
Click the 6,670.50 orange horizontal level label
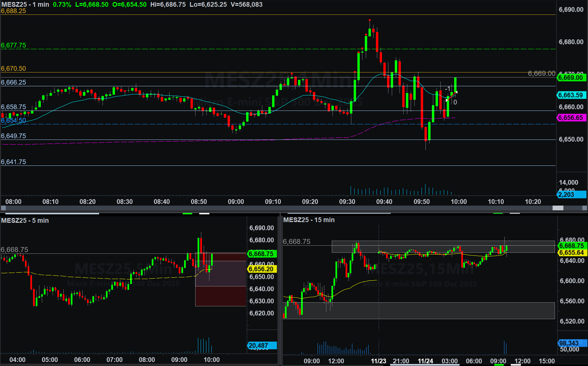pyautogui.click(x=13, y=69)
